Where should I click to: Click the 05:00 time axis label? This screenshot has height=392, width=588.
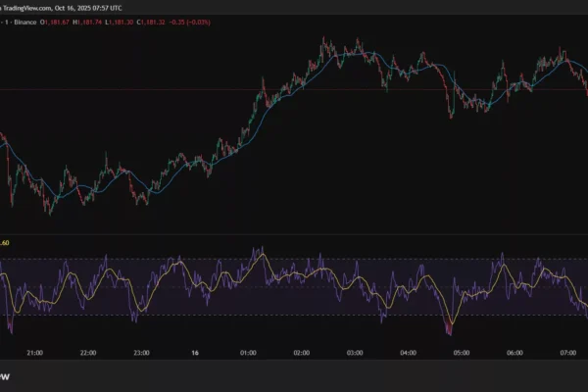462,351
